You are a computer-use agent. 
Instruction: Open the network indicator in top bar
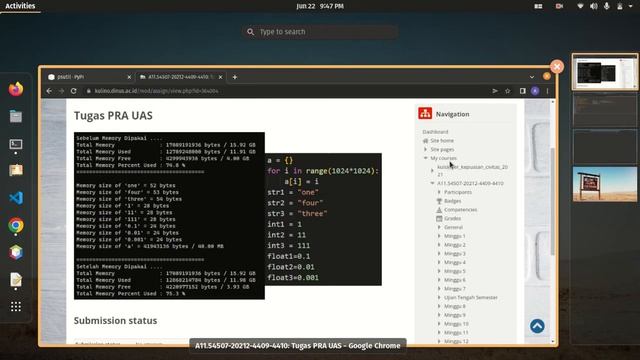(x=580, y=6)
